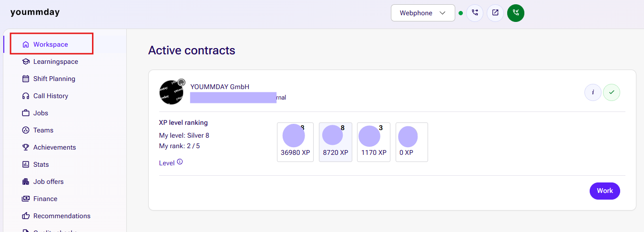644x232 pixels.
Task: Click the green phone call button
Action: tap(516, 13)
